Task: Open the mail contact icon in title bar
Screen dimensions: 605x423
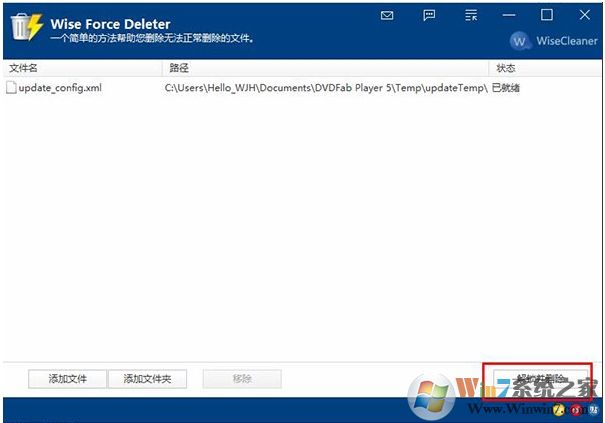Action: (387, 15)
